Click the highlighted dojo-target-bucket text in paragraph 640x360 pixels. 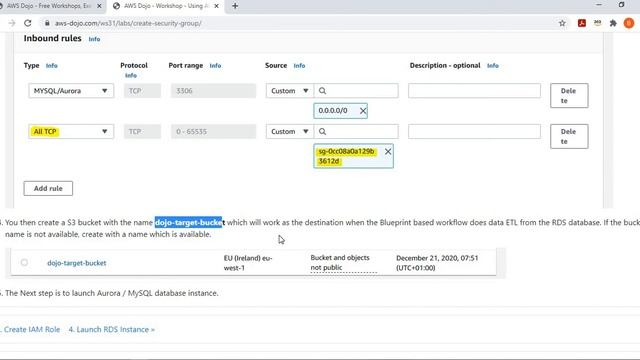190,222
